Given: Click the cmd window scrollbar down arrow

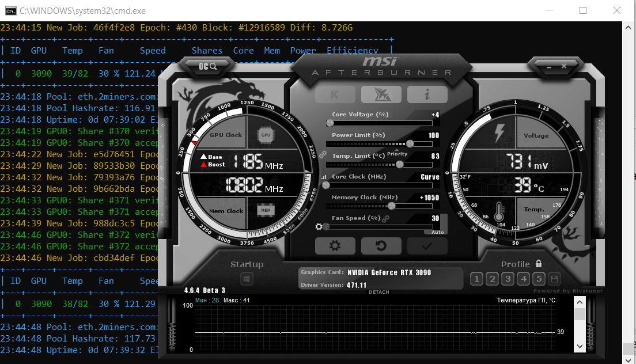Looking at the screenshot, I should [x=629, y=359].
